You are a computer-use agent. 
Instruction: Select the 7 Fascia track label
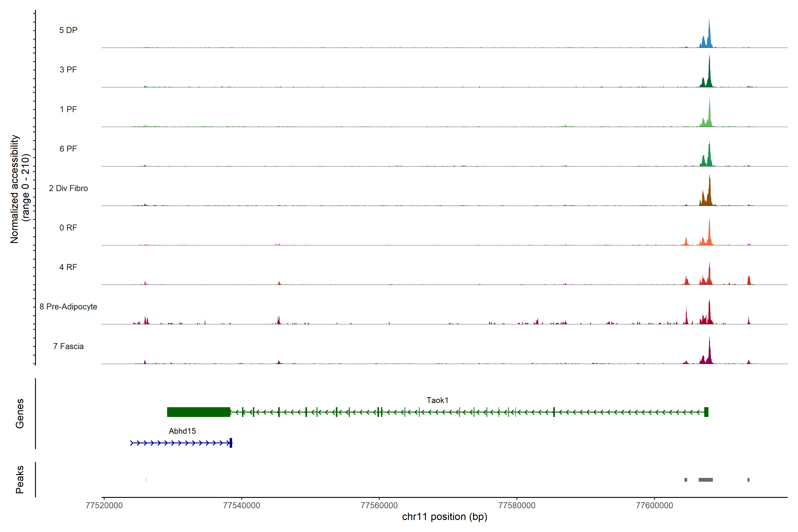(68, 346)
